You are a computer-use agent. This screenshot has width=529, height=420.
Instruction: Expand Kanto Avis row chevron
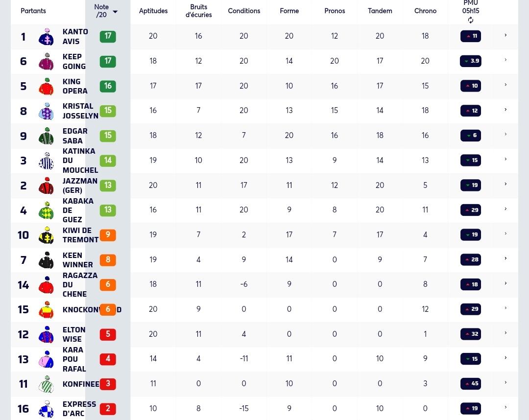pos(505,35)
